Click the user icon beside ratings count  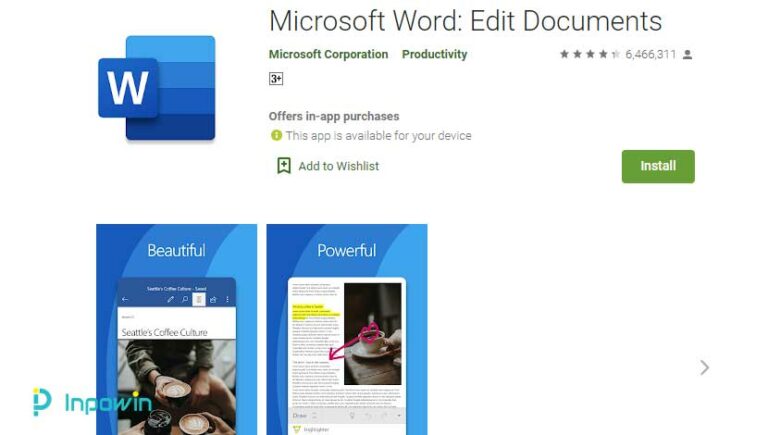688,54
